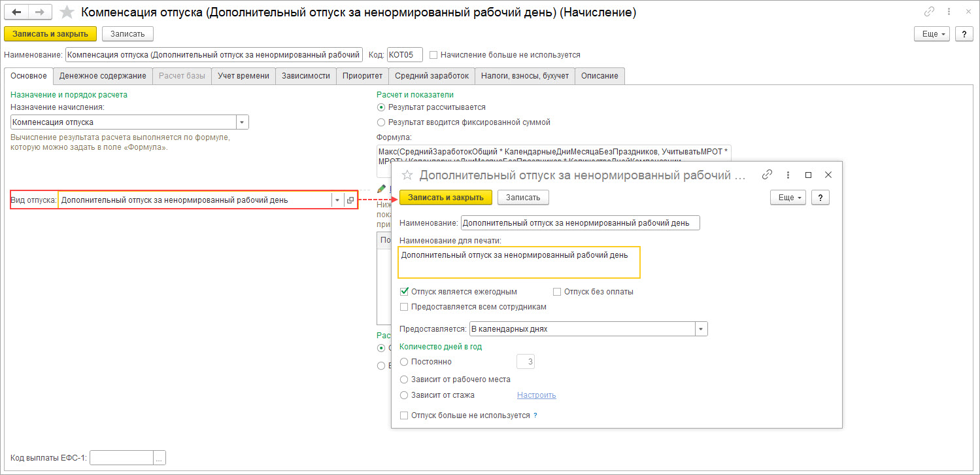Viewport: 980px width, 475px height.
Task: Click Наименование для печати text area
Action: tap(519, 262)
